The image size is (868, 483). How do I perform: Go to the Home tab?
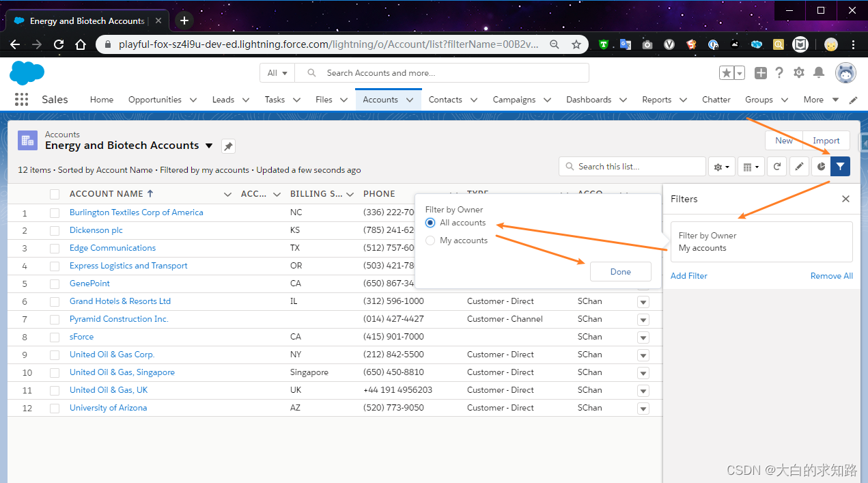[x=102, y=100]
